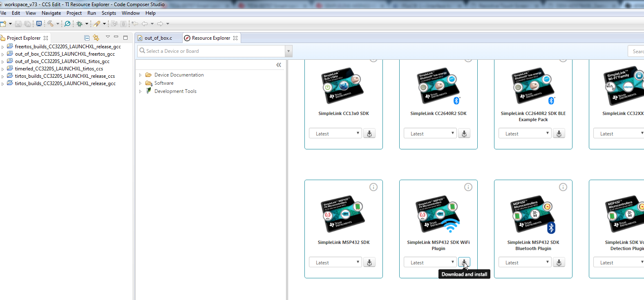644x300 pixels.
Task: Click SimpleLink MSP432 SDK thumbnail image
Action: pyautogui.click(x=342, y=214)
